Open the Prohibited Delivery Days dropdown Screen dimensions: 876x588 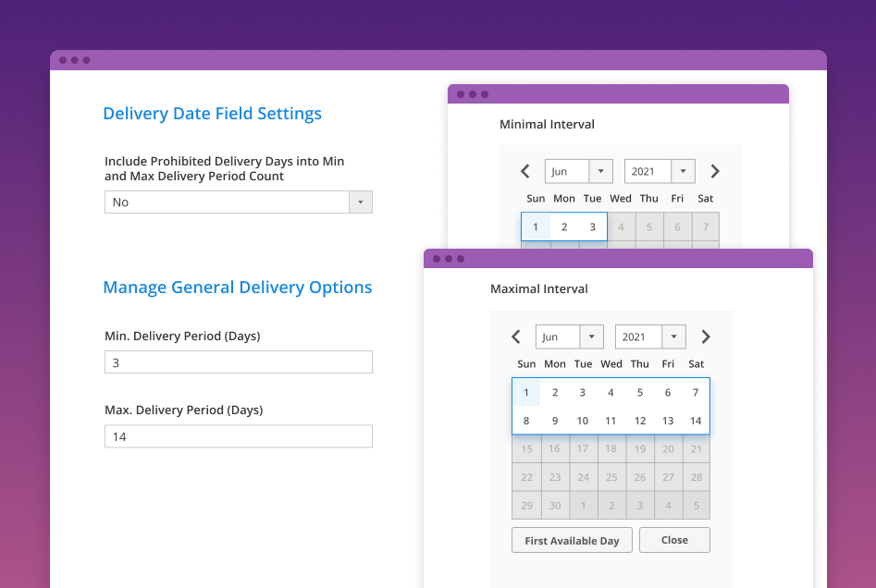point(238,202)
